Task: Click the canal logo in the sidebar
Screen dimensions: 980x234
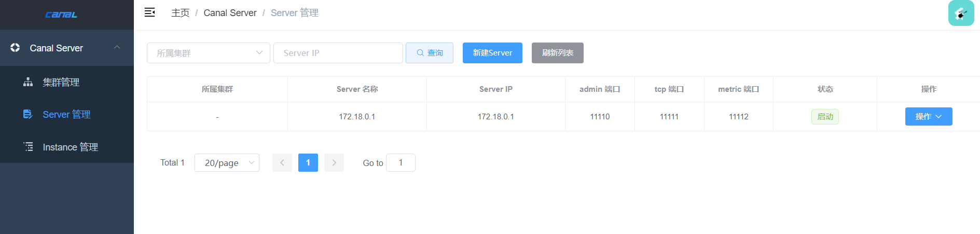Action: 61,15
